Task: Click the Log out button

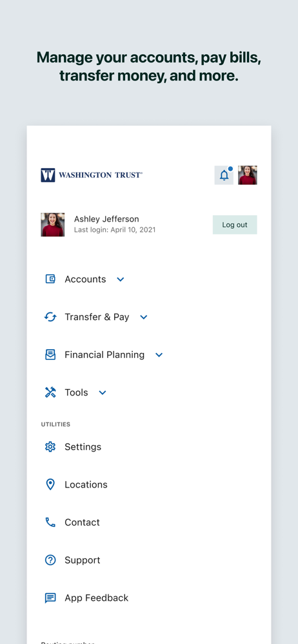Action: (x=235, y=225)
